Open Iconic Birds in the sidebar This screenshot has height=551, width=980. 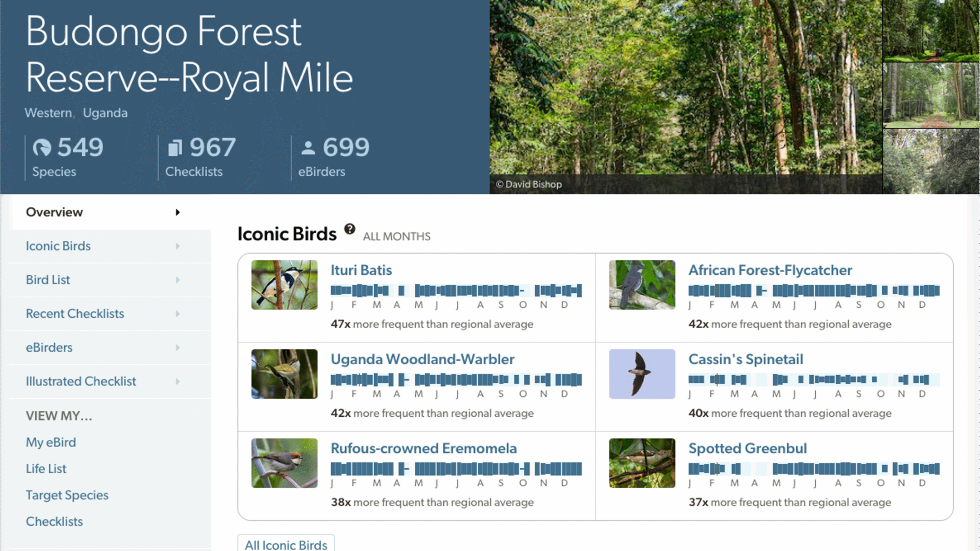(58, 246)
